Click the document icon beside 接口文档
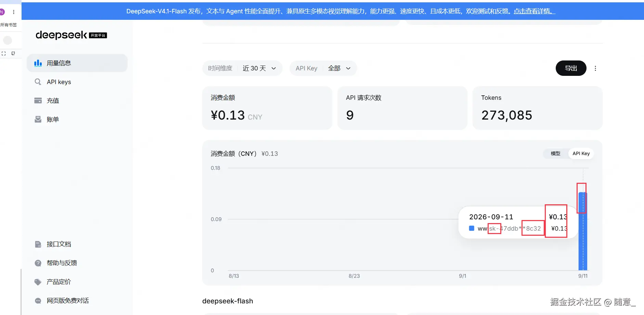Viewport: 644px width, 315px height. 38,244
